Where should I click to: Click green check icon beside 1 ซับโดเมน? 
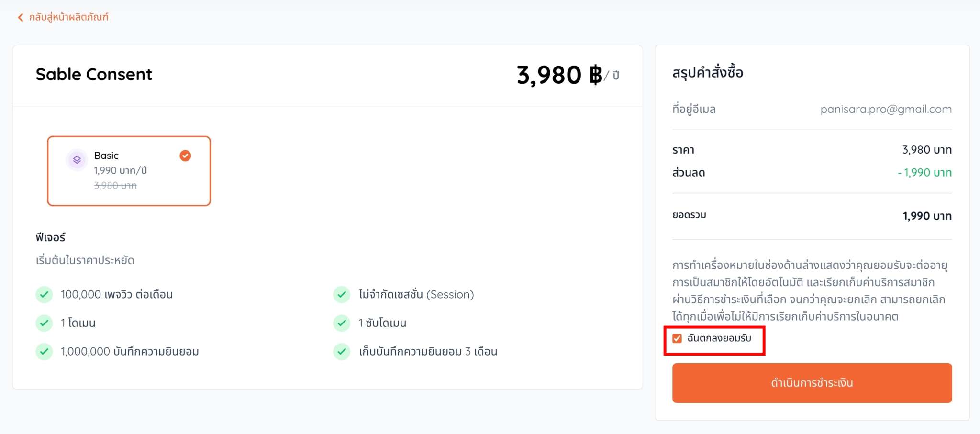coord(342,323)
